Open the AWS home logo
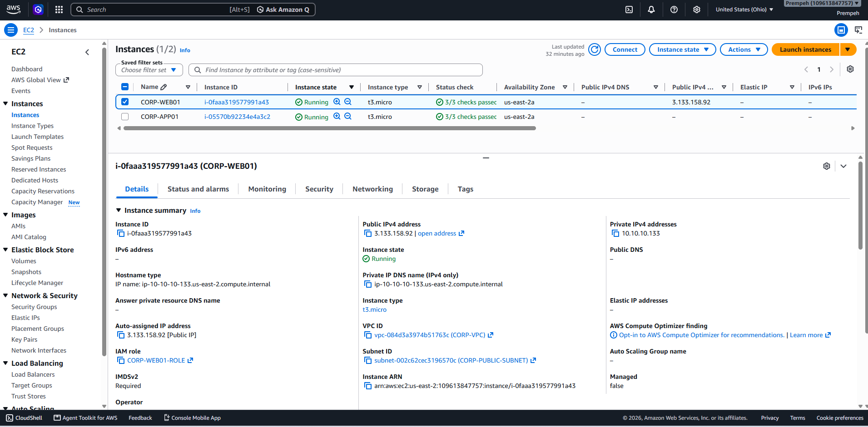868x427 pixels. coord(13,10)
